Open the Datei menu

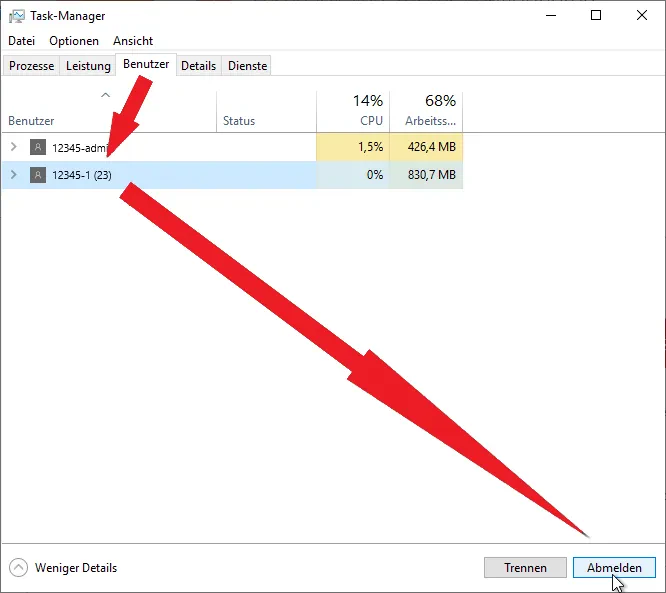(x=21, y=41)
